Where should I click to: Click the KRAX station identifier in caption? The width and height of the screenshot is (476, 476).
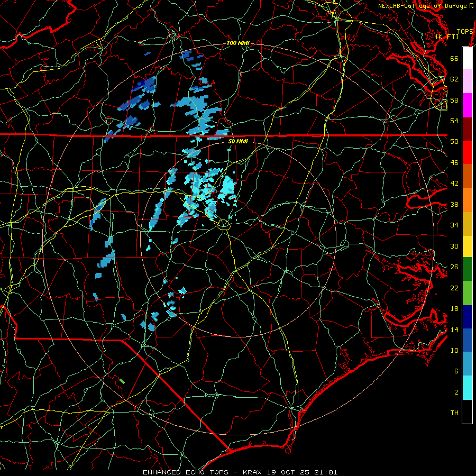(x=253, y=472)
